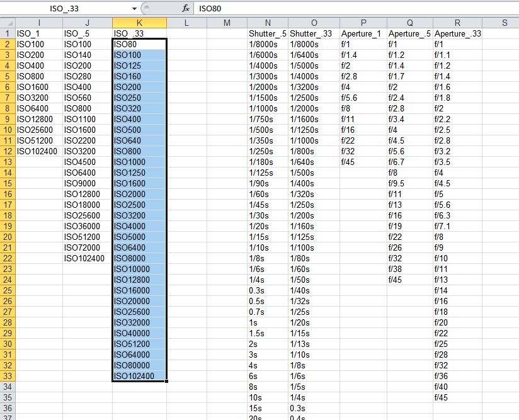
Task: Select row 1 header
Action: (8, 33)
